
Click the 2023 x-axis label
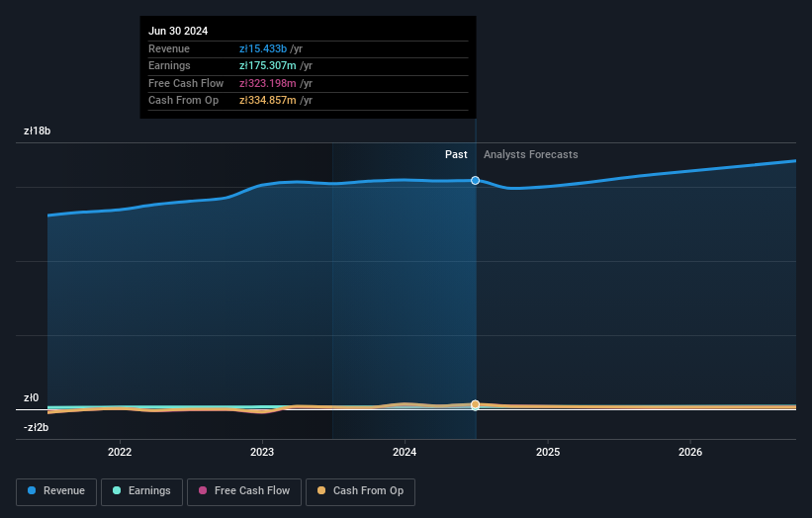point(262,453)
